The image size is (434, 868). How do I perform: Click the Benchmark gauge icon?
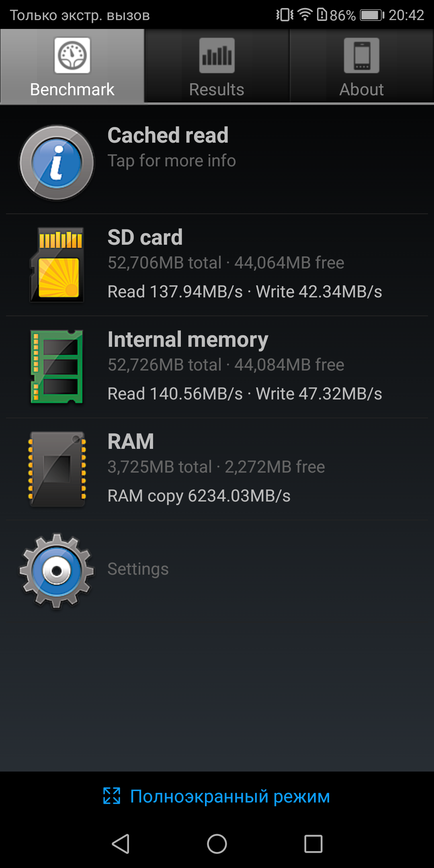click(72, 55)
